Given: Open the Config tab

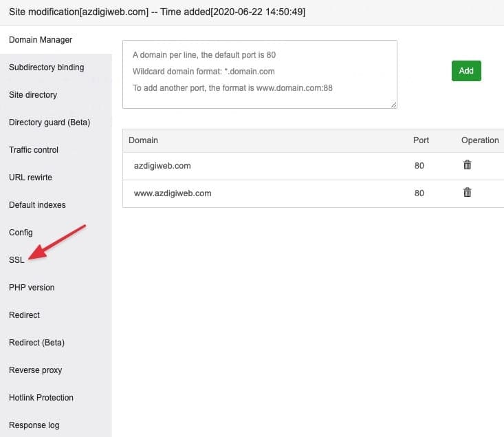Looking at the screenshot, I should [21, 233].
